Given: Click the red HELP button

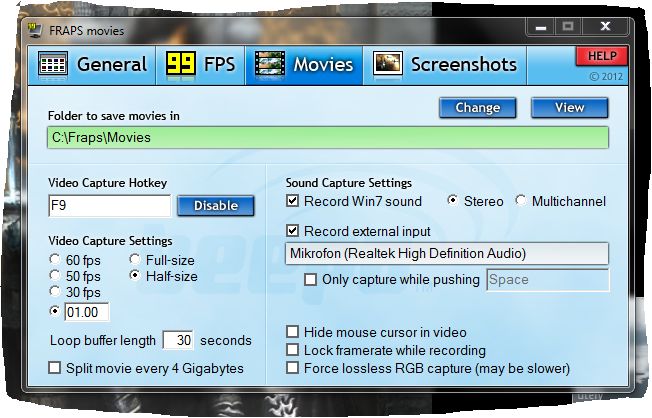Looking at the screenshot, I should pyautogui.click(x=602, y=56).
